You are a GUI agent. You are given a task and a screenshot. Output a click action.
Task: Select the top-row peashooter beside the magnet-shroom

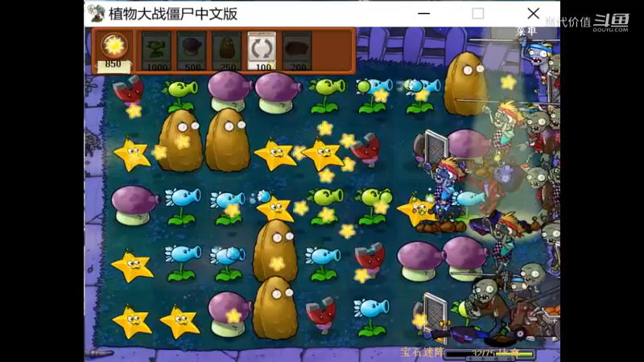(x=180, y=95)
